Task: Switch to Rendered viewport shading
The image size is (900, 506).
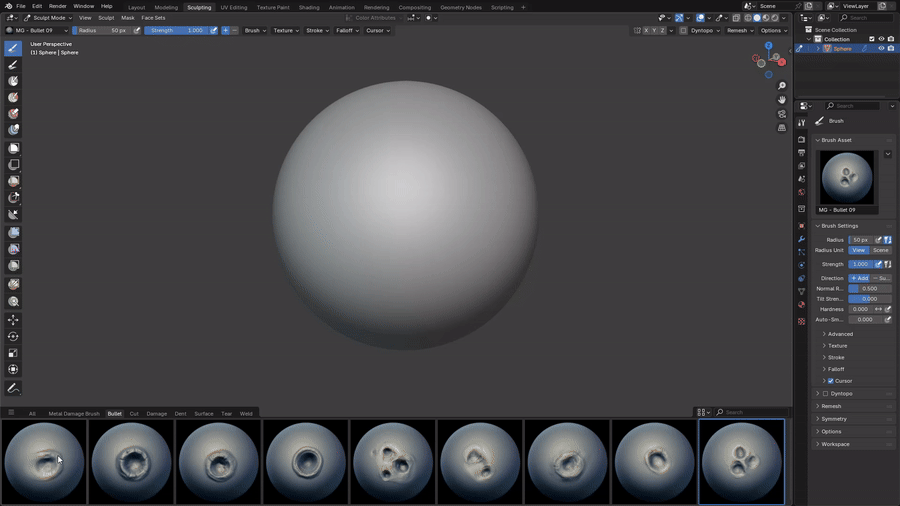Action: click(775, 18)
